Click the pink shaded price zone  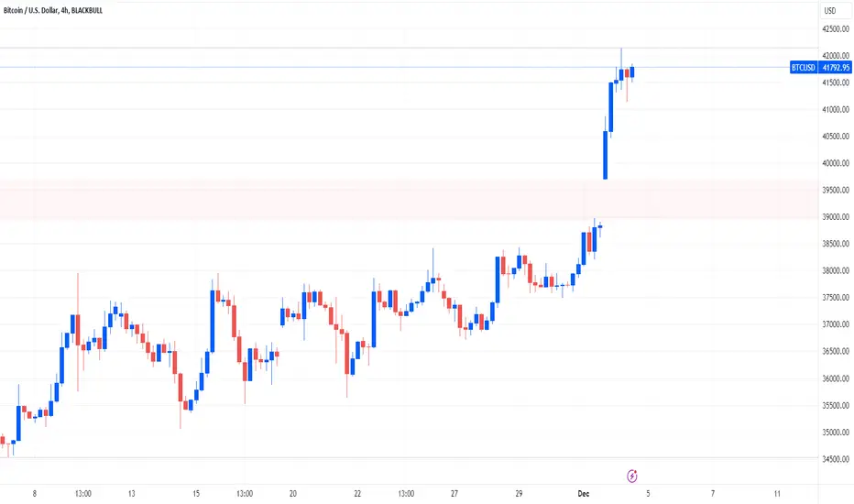click(409, 200)
